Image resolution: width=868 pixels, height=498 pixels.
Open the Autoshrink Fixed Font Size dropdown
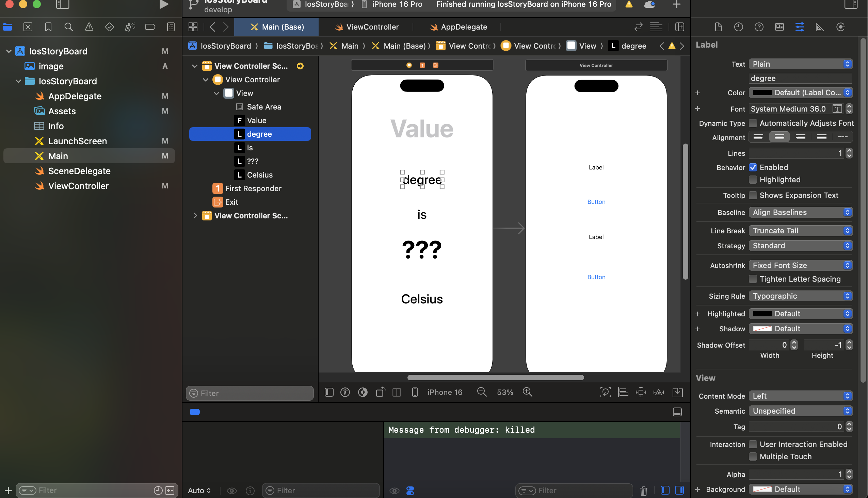point(801,265)
